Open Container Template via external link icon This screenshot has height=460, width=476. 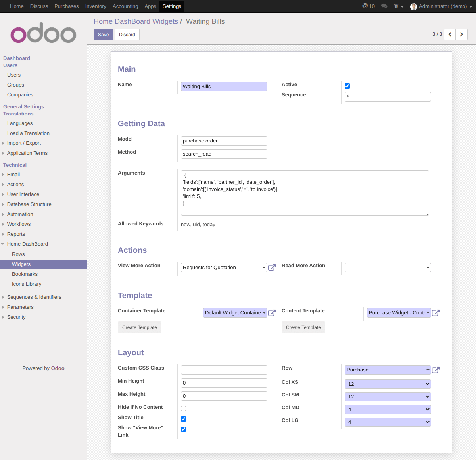click(272, 313)
